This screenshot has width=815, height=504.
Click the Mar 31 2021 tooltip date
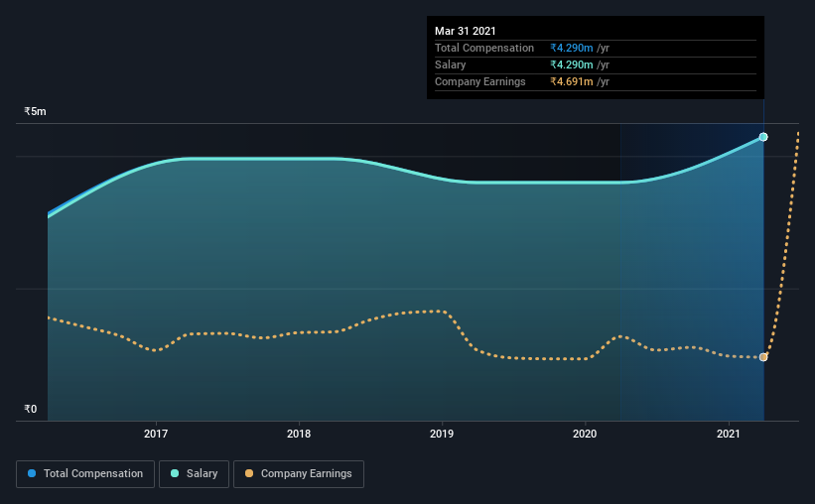click(466, 31)
